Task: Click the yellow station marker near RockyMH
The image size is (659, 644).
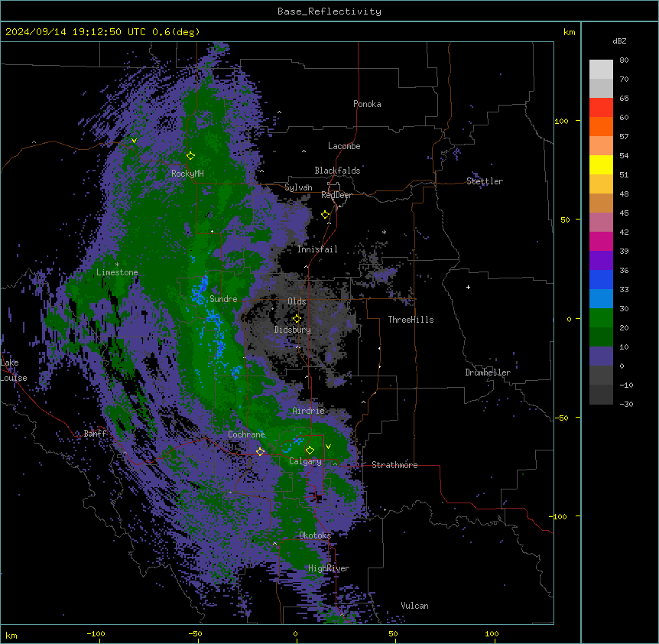Action: 190,156
